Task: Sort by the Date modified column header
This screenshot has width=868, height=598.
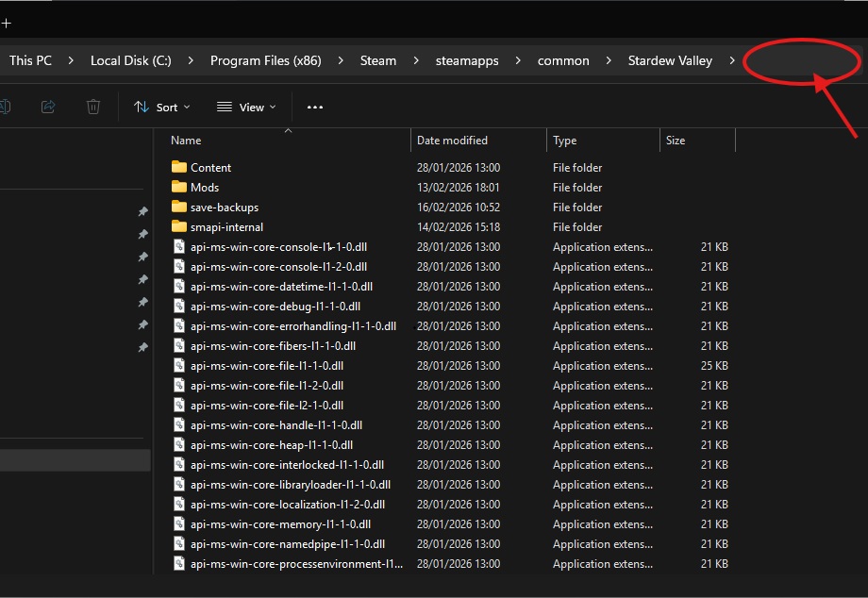Action: pyautogui.click(x=452, y=141)
